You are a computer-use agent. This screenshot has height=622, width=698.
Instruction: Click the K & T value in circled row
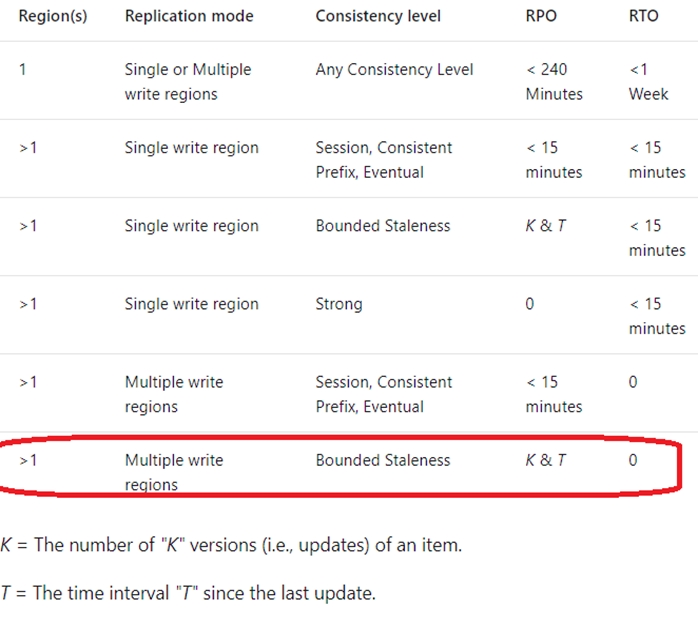click(x=546, y=460)
